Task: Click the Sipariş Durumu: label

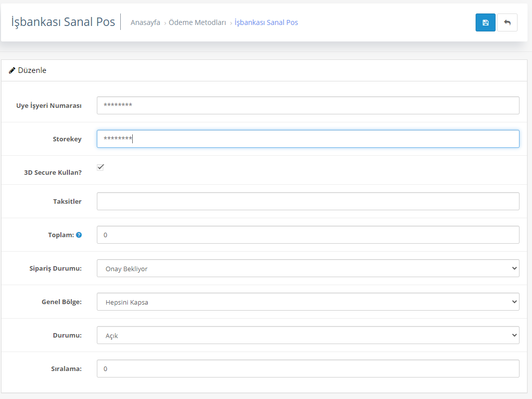Action: click(55, 268)
